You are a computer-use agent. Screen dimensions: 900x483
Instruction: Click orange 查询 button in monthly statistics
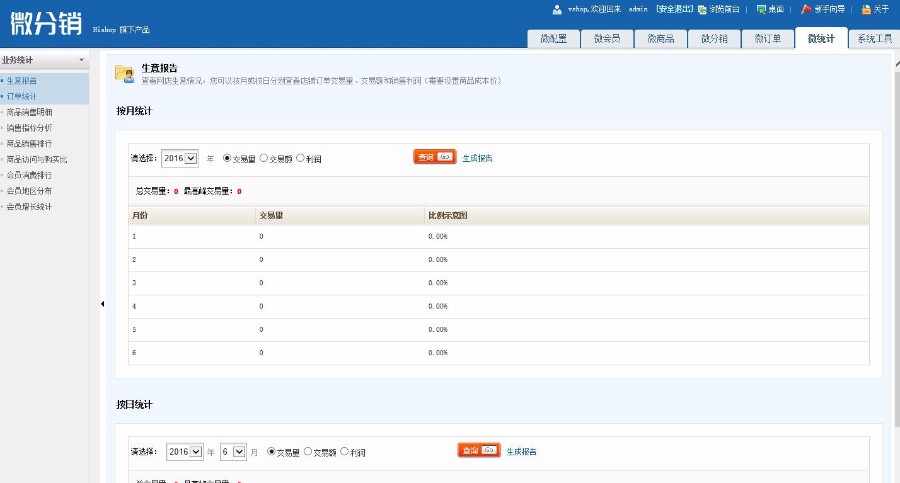435,157
